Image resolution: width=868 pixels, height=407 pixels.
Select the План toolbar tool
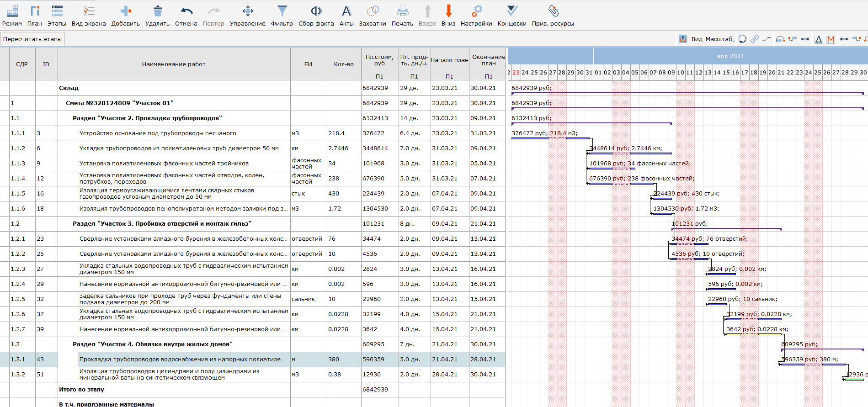tap(34, 16)
